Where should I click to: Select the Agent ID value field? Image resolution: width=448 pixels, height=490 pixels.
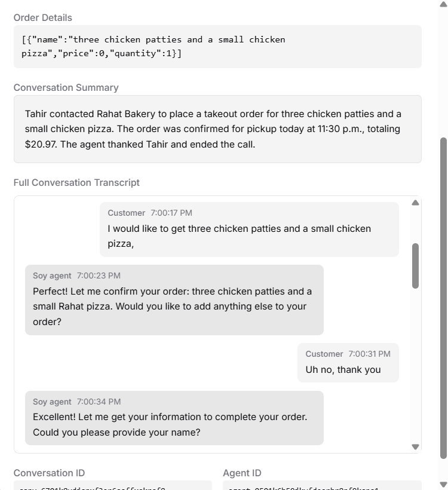pos(323,485)
